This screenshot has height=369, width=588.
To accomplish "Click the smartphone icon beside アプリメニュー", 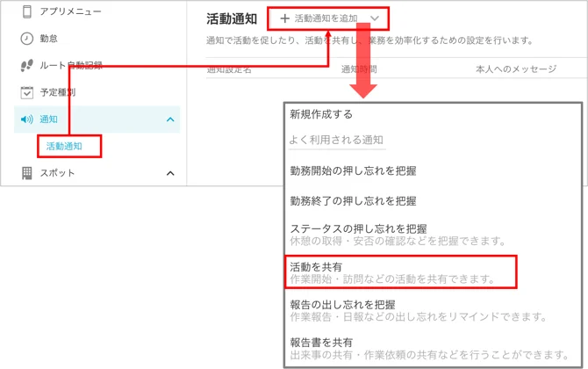I will pos(26,11).
